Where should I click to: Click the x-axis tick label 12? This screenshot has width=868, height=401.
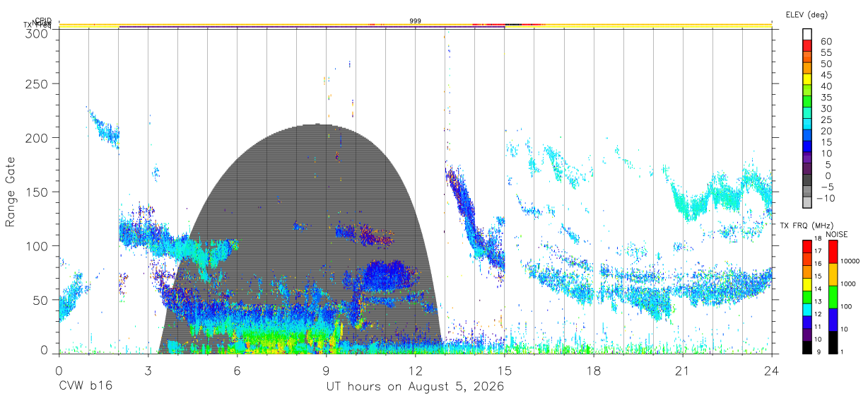click(415, 370)
